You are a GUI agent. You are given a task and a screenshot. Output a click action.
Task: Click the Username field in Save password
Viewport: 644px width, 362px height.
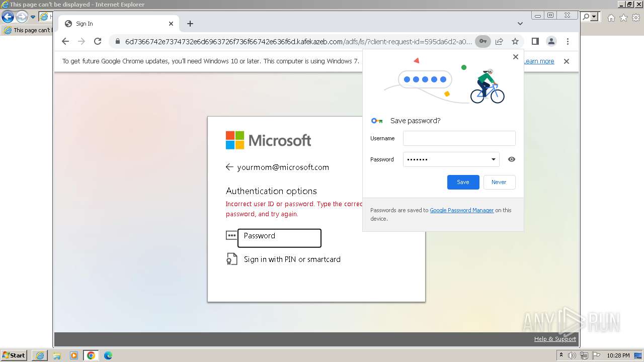click(459, 138)
